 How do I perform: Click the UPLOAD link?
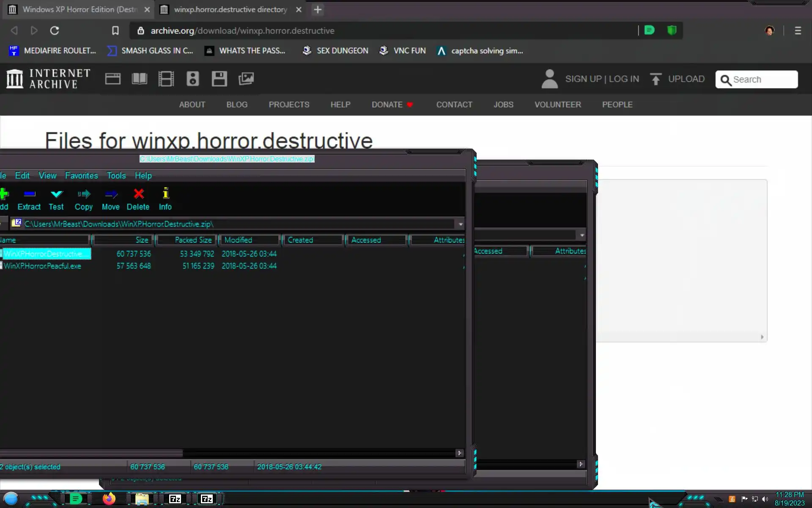(x=686, y=79)
